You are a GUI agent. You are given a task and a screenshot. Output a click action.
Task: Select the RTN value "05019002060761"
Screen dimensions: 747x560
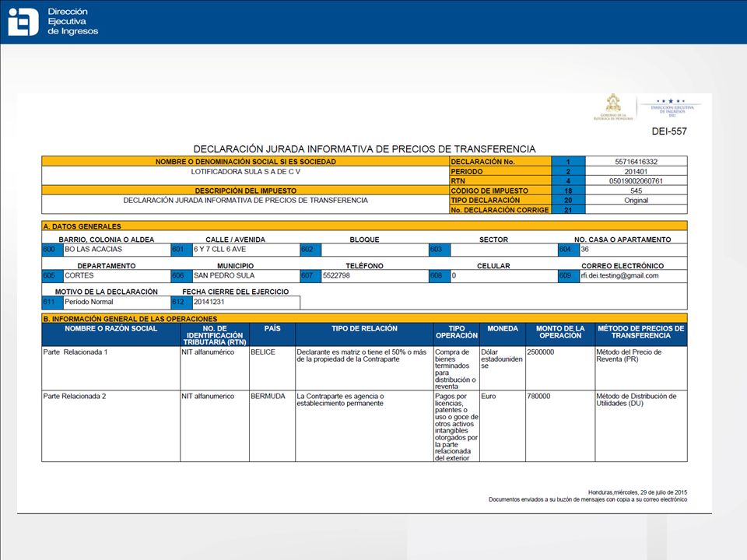click(x=636, y=181)
